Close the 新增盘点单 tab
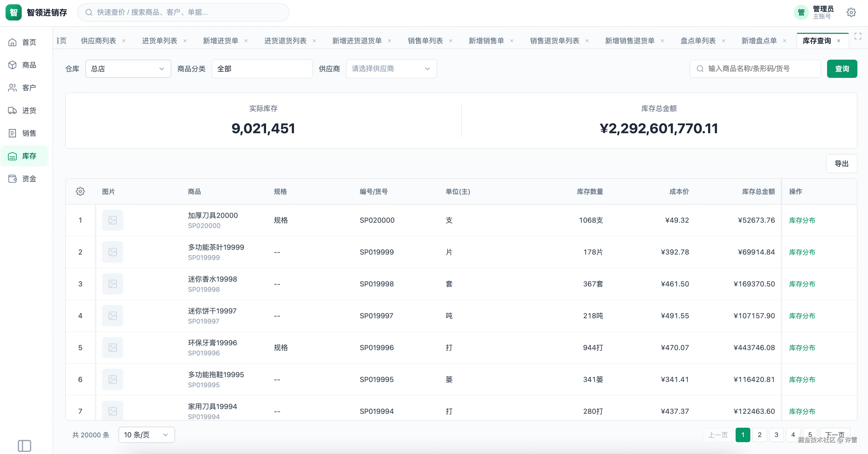Image resolution: width=868 pixels, height=454 pixels. (x=785, y=41)
